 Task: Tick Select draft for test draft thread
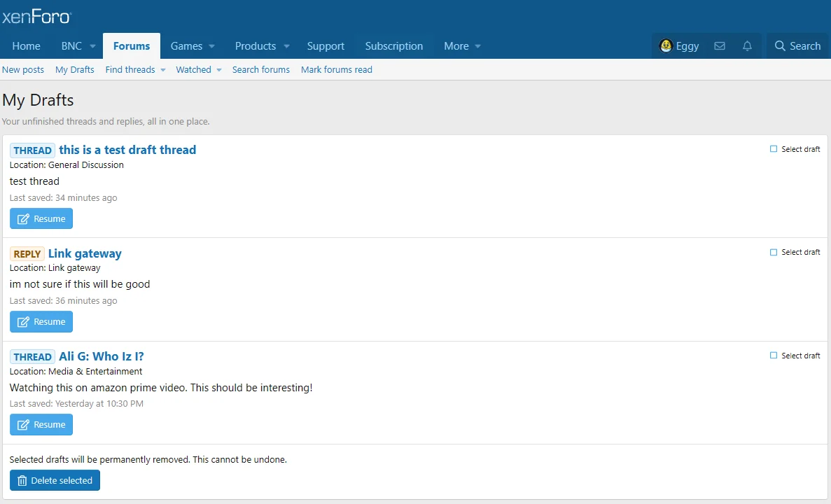coord(773,149)
